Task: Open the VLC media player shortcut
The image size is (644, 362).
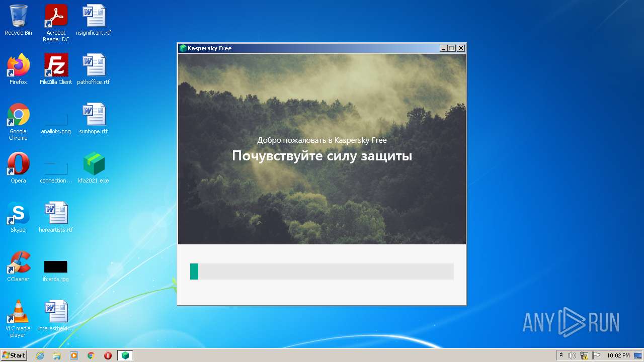Action: click(x=18, y=318)
